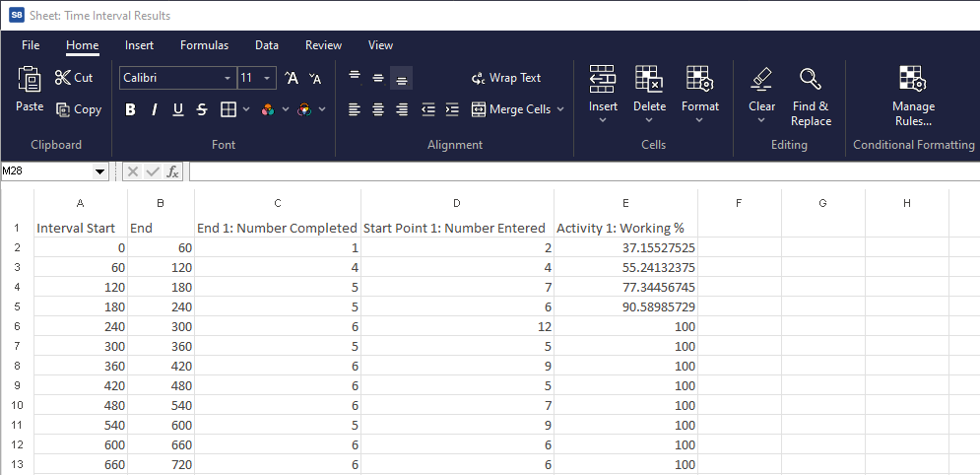Toggle bold formatting
Viewport: 980px width, 475px height.
click(x=130, y=109)
